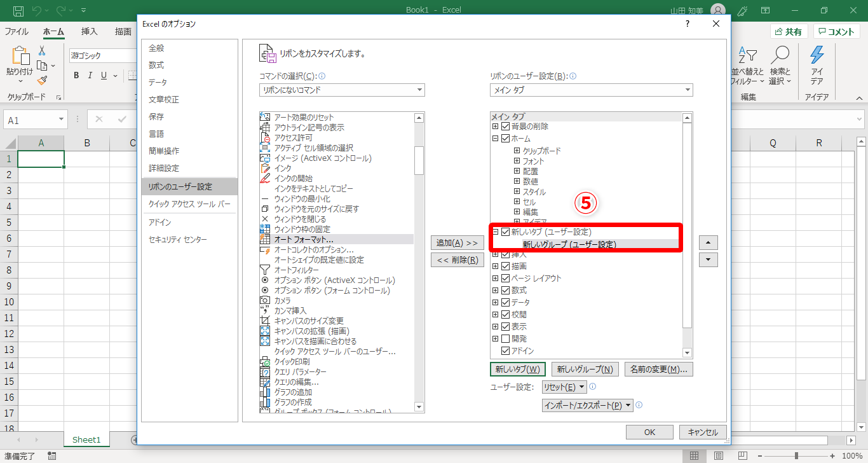The width and height of the screenshot is (868, 463).
Task: Toggle Underline (U) in the ribbon
Action: [x=104, y=76]
